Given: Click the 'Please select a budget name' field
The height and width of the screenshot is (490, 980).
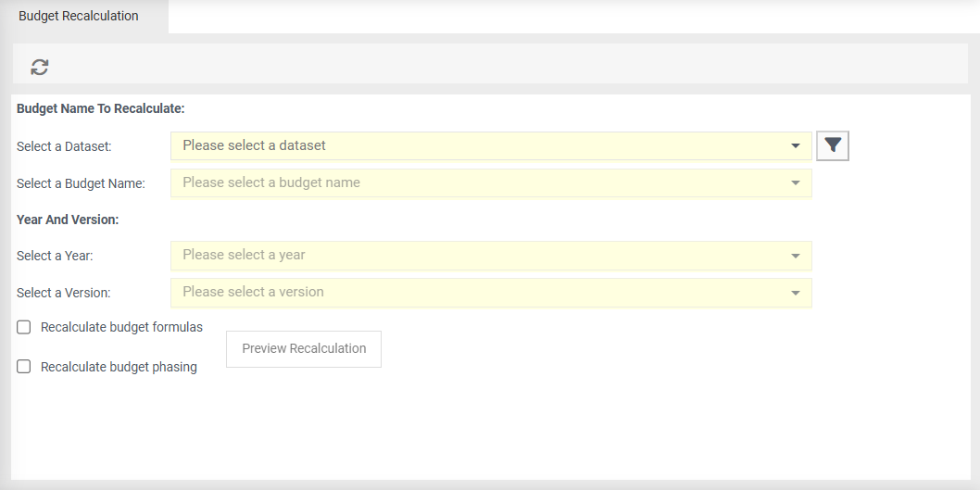Looking at the screenshot, I should [x=463, y=182].
